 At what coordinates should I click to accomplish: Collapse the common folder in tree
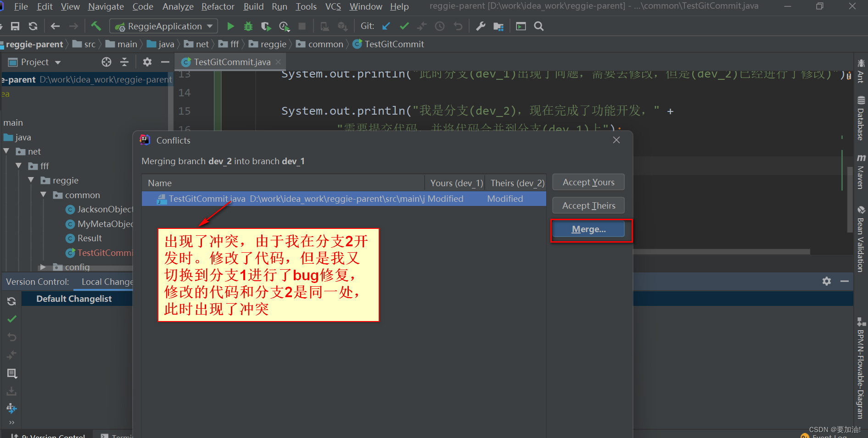pos(44,195)
